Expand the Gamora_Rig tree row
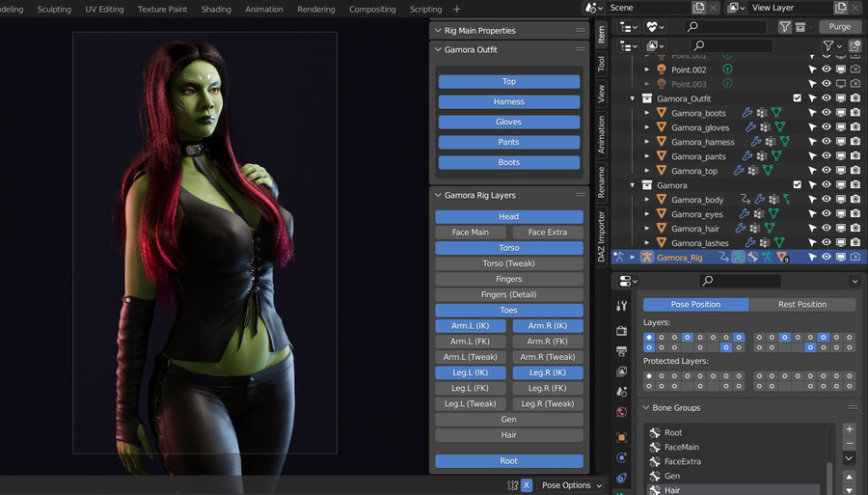 coord(632,257)
